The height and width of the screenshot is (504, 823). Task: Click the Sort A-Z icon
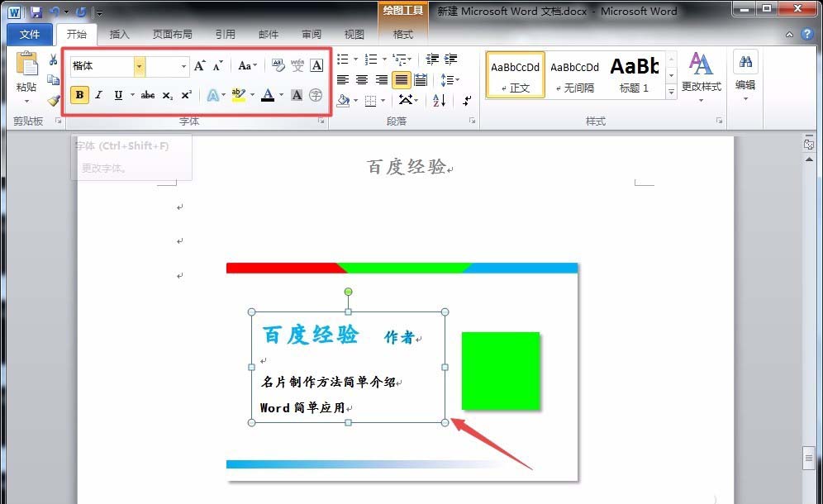tap(440, 100)
